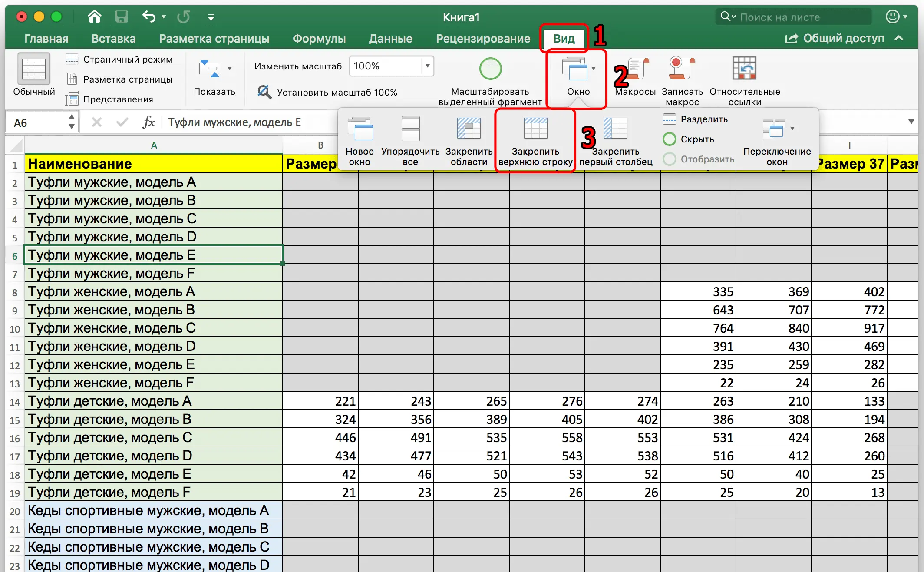The image size is (924, 572).
Task: Click the select-all corner triangle
Action: 16,145
